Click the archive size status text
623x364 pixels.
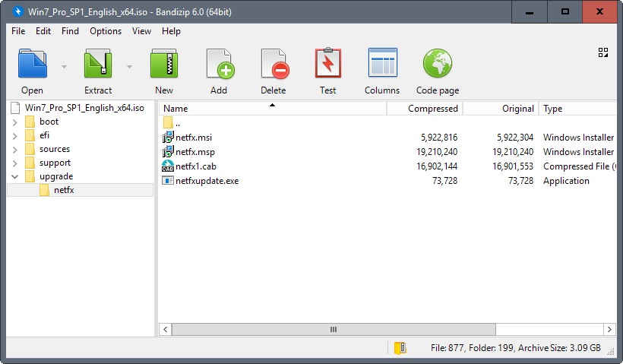click(x=559, y=348)
